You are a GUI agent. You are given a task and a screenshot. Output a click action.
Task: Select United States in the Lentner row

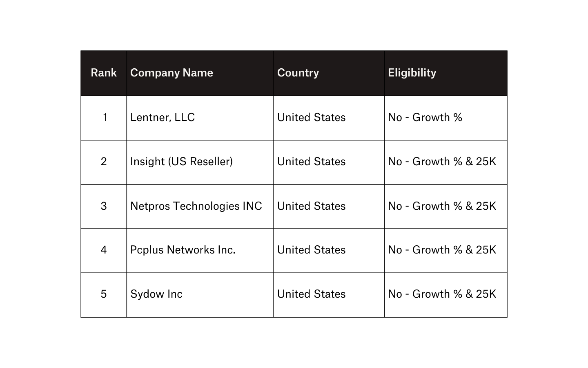(x=311, y=117)
